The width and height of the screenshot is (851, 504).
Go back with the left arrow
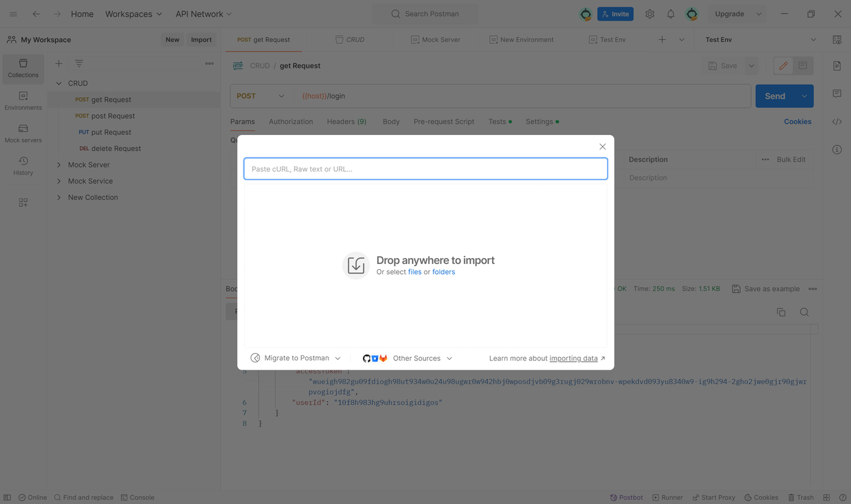point(36,14)
